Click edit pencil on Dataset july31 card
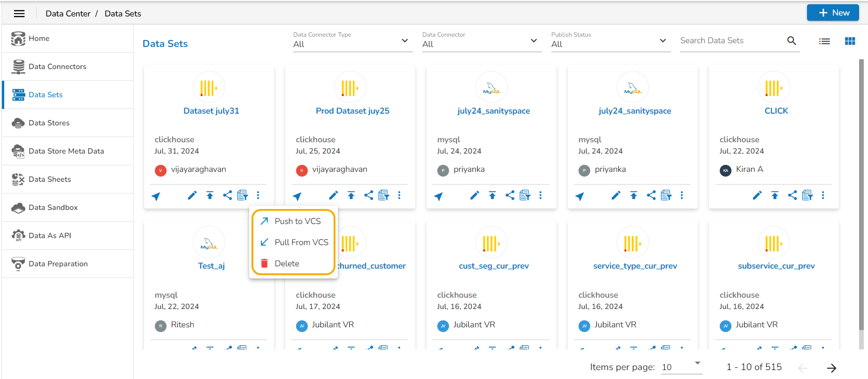The image size is (868, 379). [x=192, y=195]
